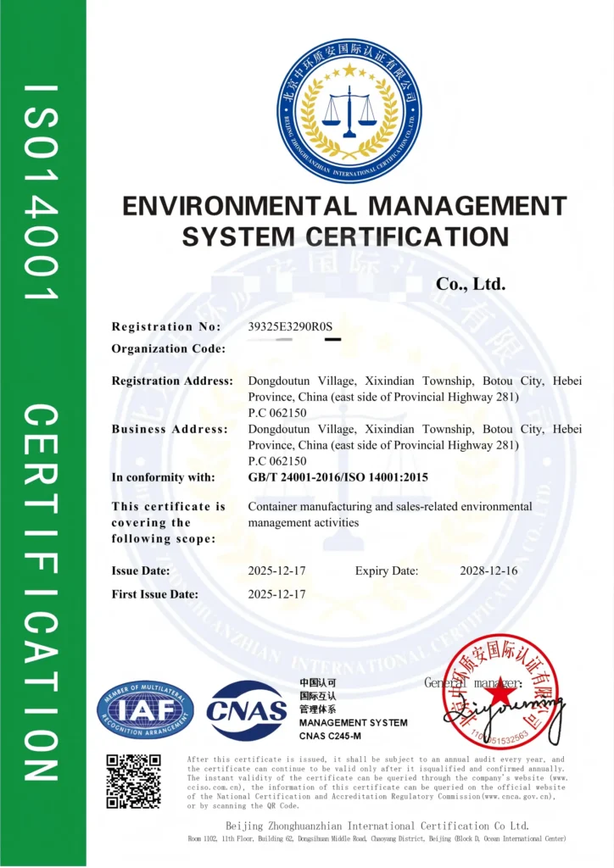Click the 'First Issue Date:' label

154,594
